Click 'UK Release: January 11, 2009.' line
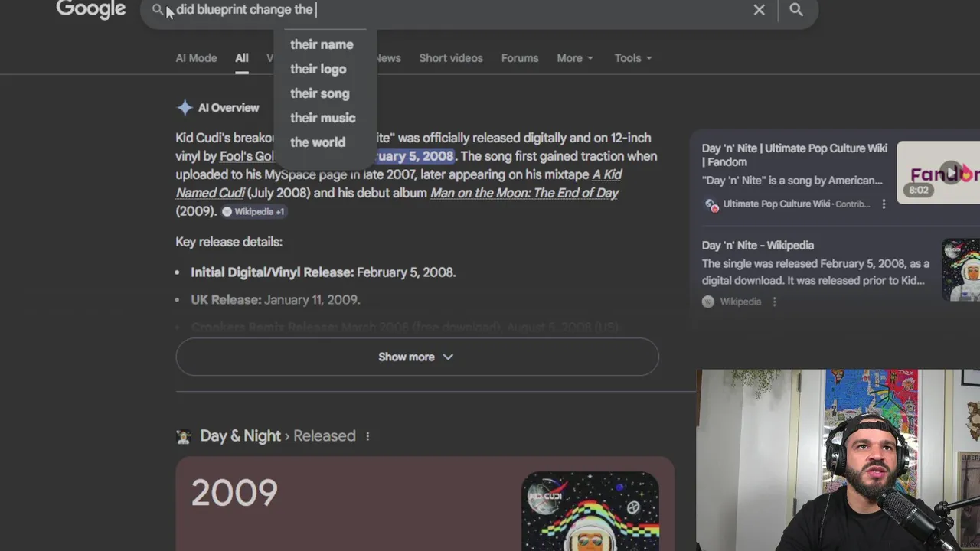The height and width of the screenshot is (551, 980). 275,300
